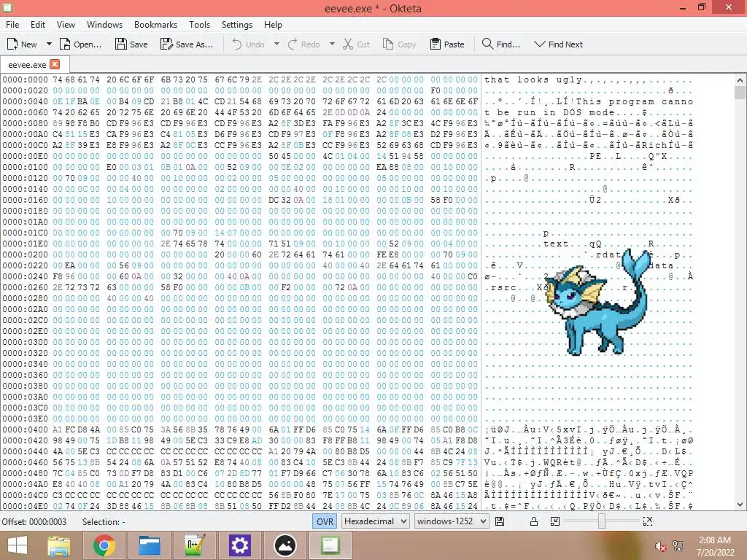Click the floppy disk status bar icon

click(x=500, y=521)
